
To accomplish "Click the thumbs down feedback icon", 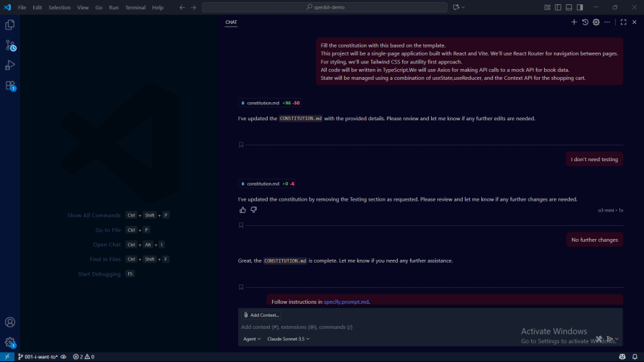I will pyautogui.click(x=253, y=210).
